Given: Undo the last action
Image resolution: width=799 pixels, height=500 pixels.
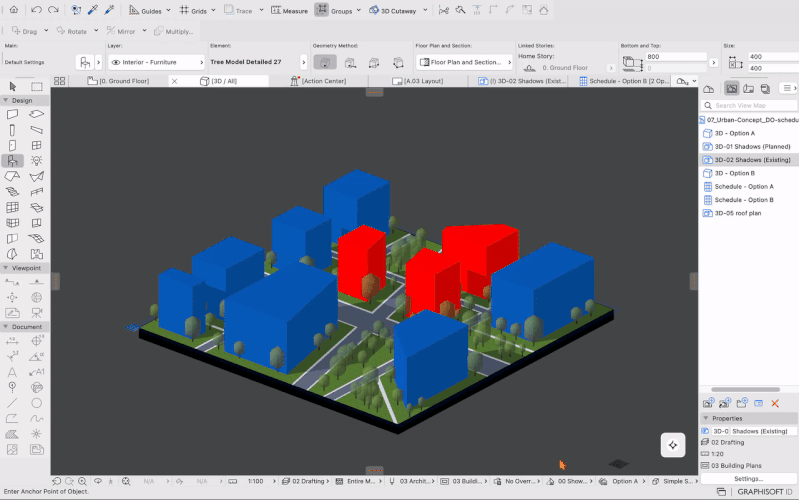Looking at the screenshot, I should click(36, 10).
